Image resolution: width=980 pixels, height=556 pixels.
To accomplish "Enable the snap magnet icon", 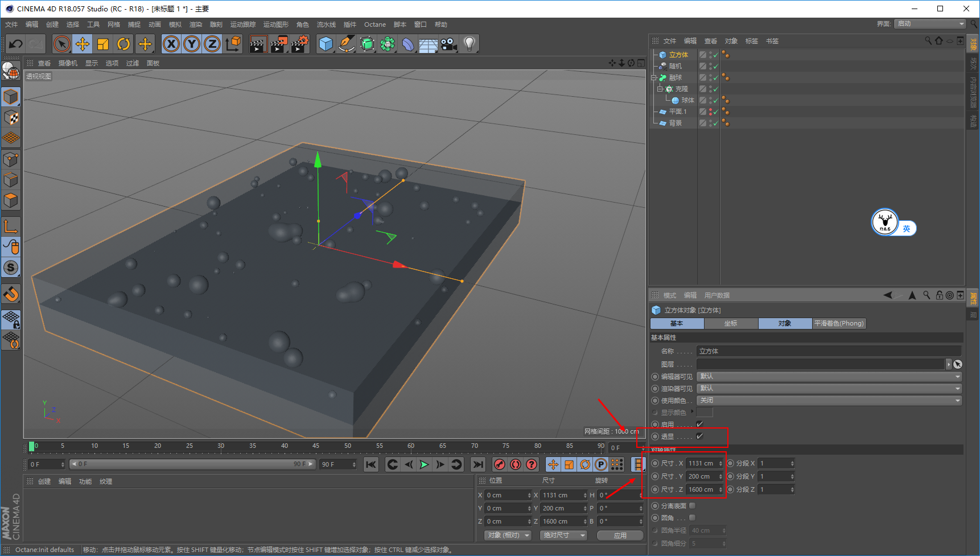I will click(11, 294).
